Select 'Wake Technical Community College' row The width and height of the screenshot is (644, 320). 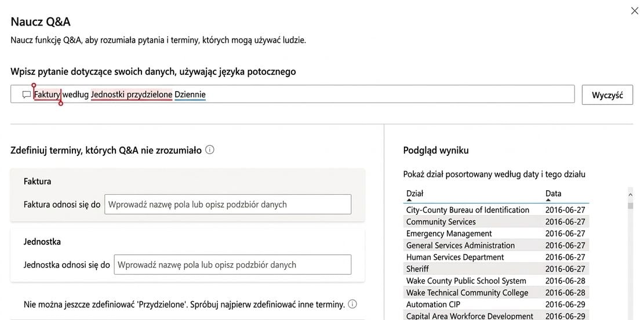[496, 293]
